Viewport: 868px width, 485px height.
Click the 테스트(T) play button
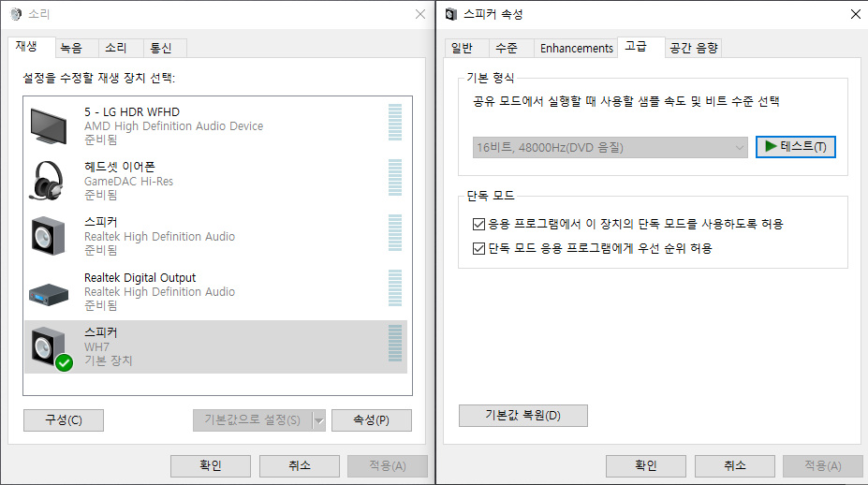[x=796, y=147]
